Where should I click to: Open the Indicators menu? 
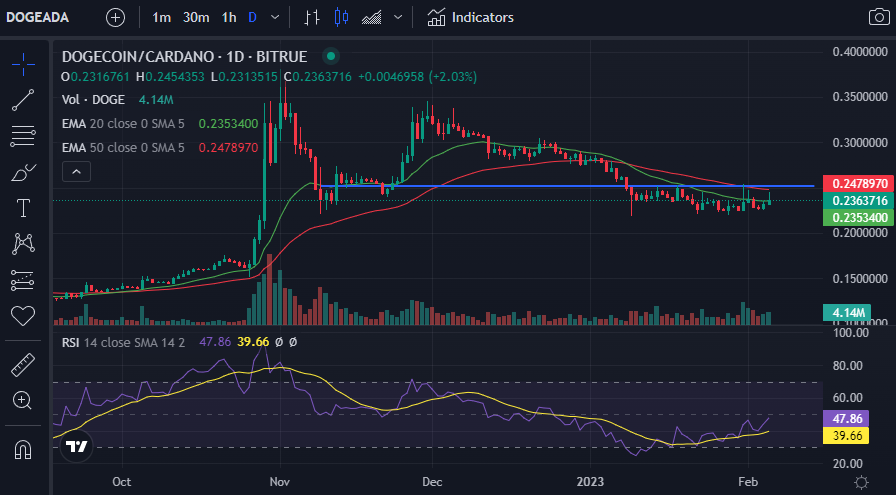[x=470, y=18]
